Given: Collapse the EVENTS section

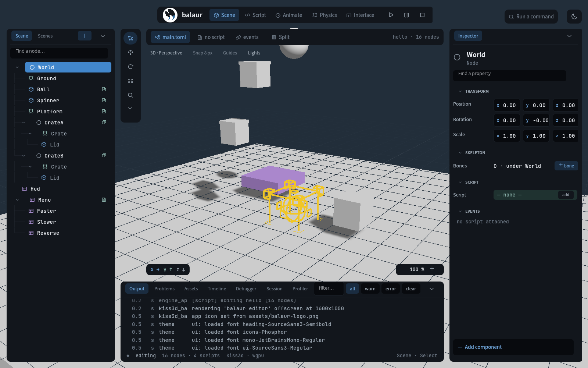Looking at the screenshot, I should click(460, 211).
